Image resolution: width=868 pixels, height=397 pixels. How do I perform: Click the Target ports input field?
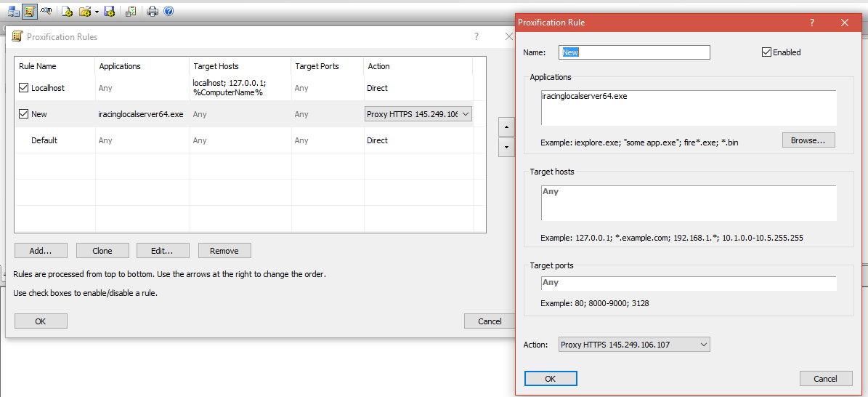coord(689,283)
